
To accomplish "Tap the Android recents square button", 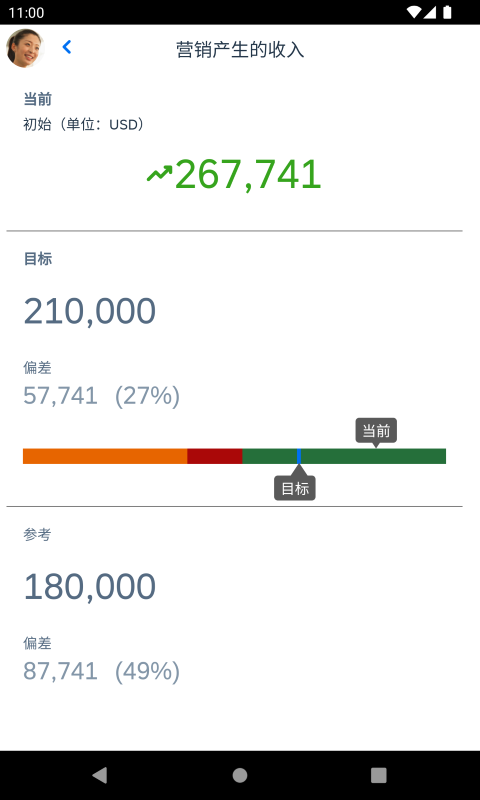I will [378, 775].
